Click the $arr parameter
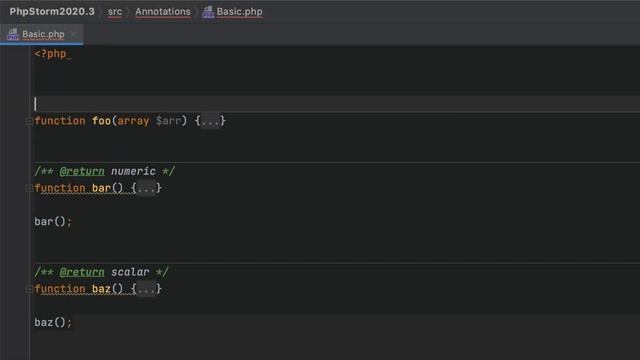This screenshot has height=360, width=640. [168, 121]
